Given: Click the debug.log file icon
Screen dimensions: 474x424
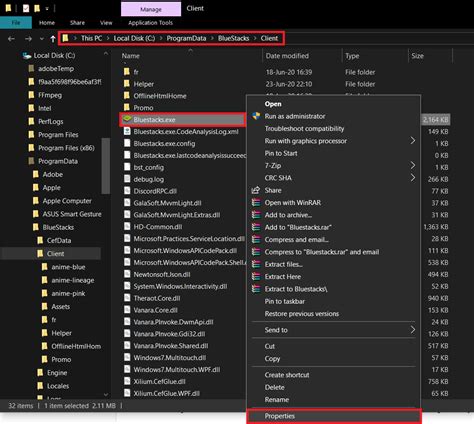Looking at the screenshot, I should pos(127,179).
